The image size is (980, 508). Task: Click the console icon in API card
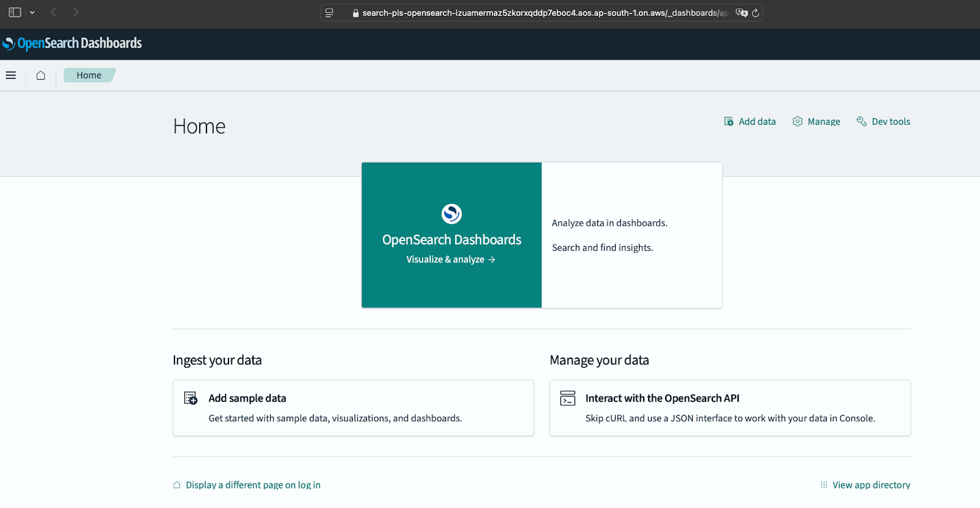pos(568,398)
